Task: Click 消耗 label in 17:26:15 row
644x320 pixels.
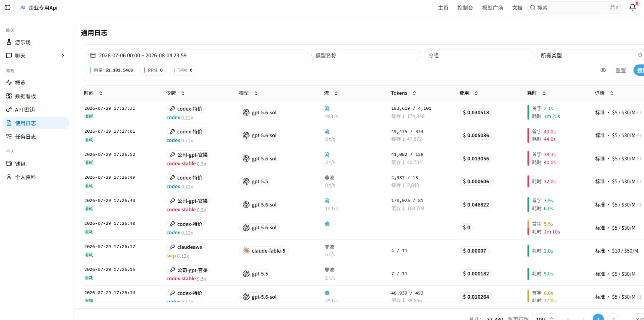Action: pos(89,278)
